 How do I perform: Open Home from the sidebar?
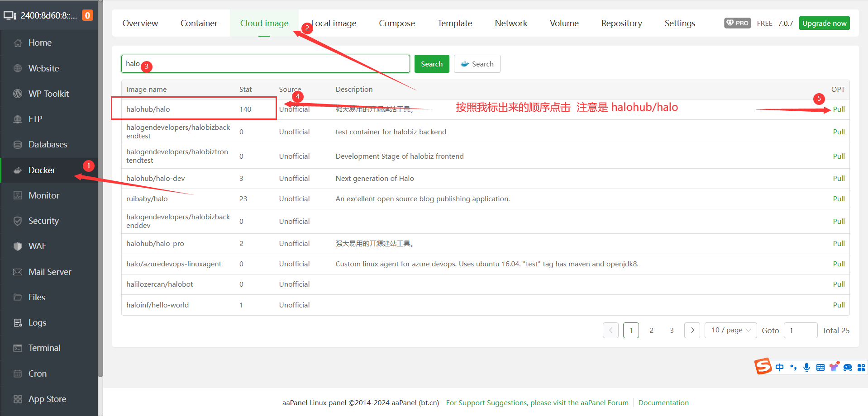(40, 43)
